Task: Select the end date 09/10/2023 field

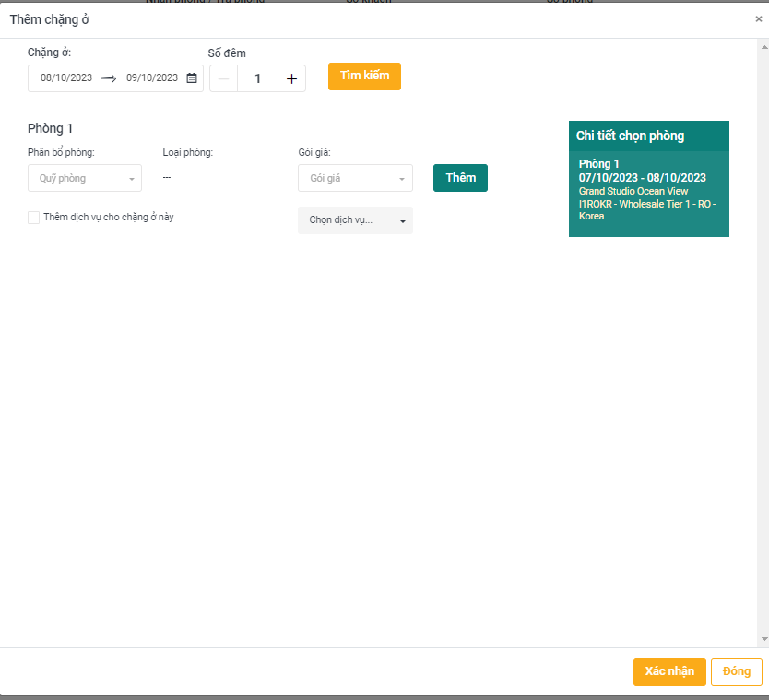Action: [x=152, y=78]
